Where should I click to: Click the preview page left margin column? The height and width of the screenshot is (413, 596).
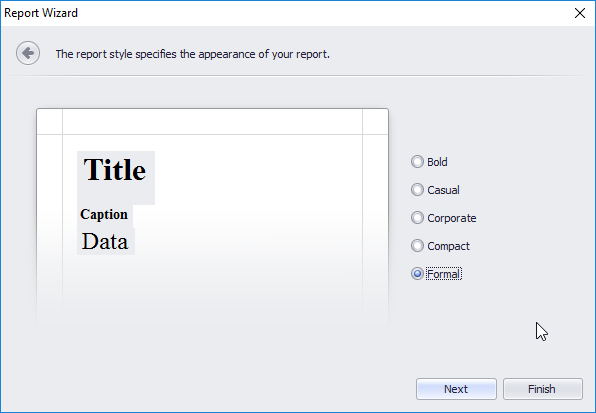click(x=50, y=231)
